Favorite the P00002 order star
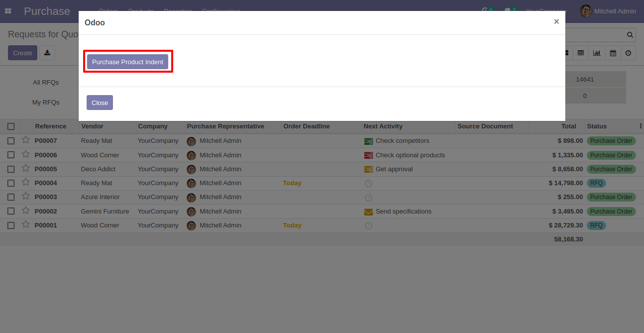 [x=26, y=211]
